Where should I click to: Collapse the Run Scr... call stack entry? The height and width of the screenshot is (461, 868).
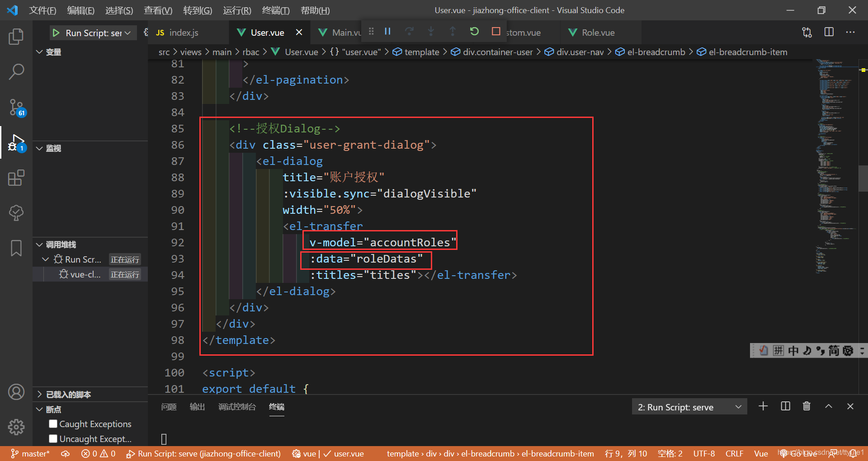[45, 259]
